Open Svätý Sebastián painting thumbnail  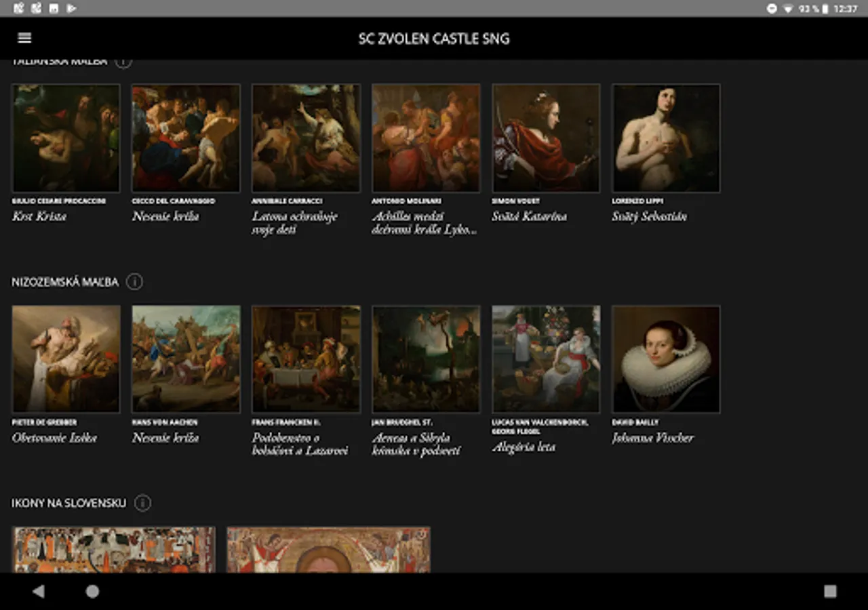click(666, 138)
